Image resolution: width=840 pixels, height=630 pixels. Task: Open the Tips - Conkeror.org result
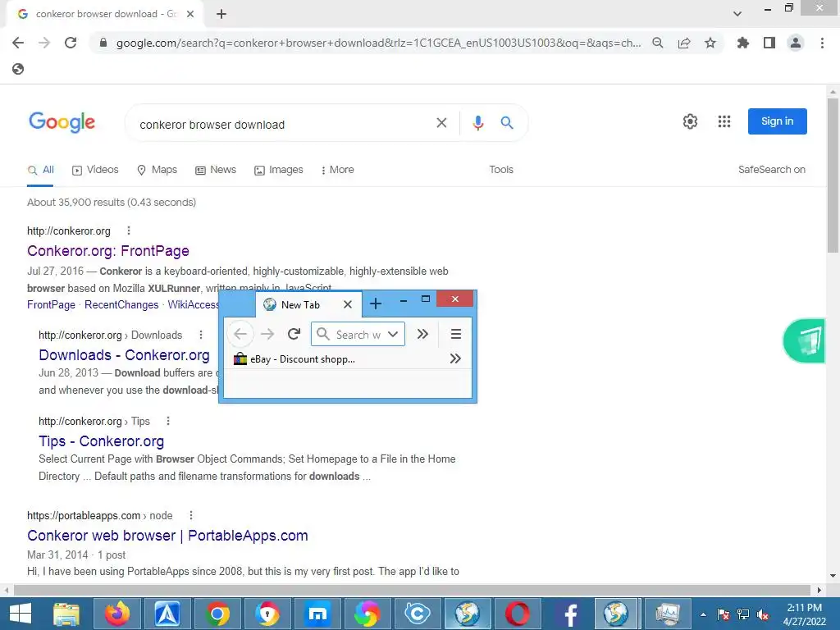click(101, 441)
